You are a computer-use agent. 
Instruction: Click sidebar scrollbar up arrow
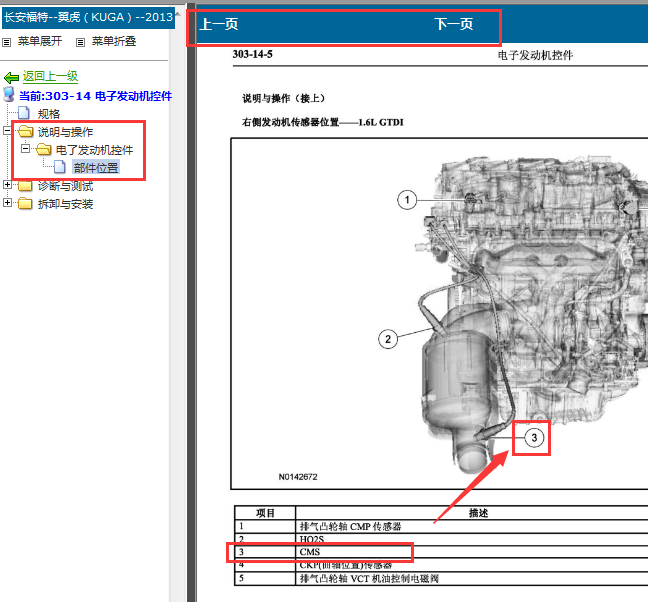pyautogui.click(x=178, y=15)
